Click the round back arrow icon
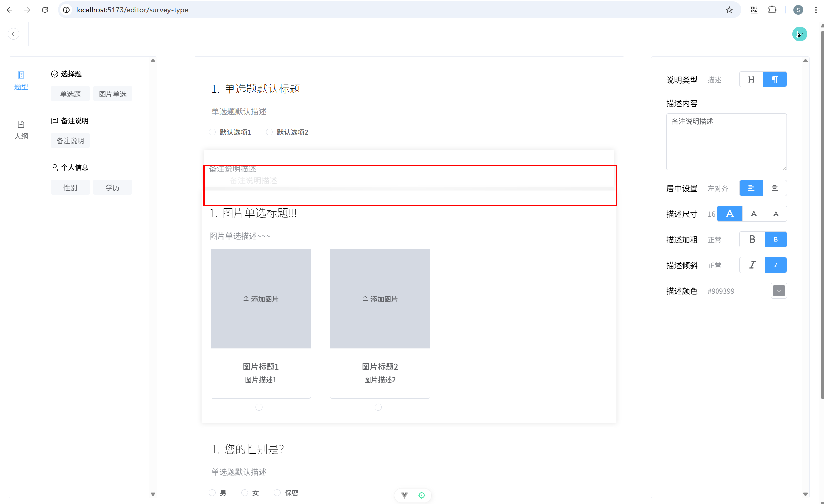824x504 pixels. [13, 34]
